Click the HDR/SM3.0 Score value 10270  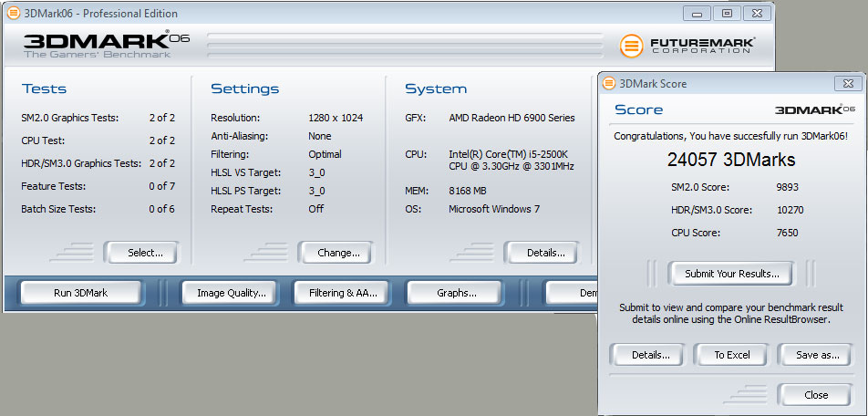[x=790, y=210]
